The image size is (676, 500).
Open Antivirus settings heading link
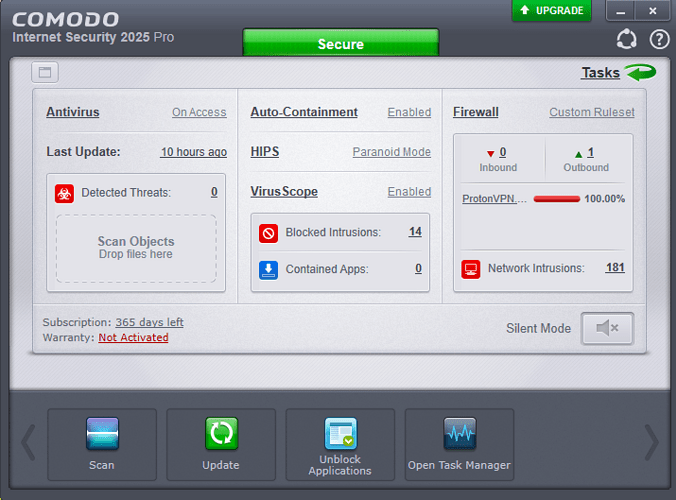pos(73,112)
